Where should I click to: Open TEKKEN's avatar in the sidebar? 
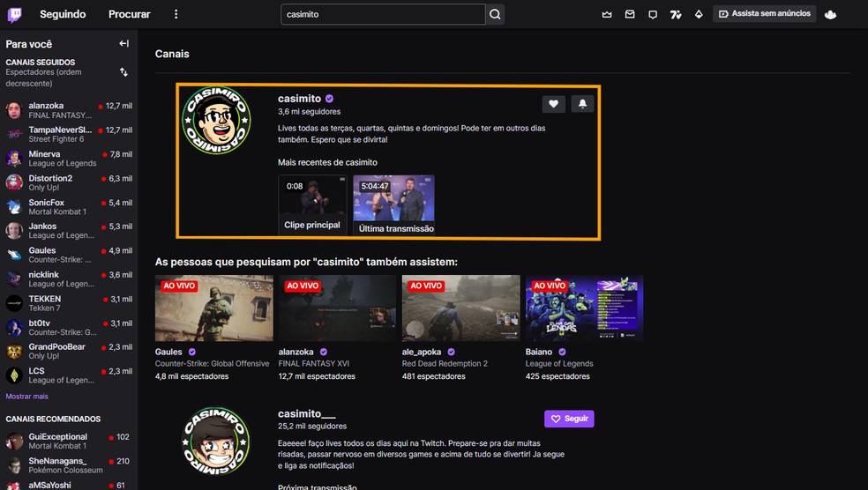pyautogui.click(x=14, y=303)
